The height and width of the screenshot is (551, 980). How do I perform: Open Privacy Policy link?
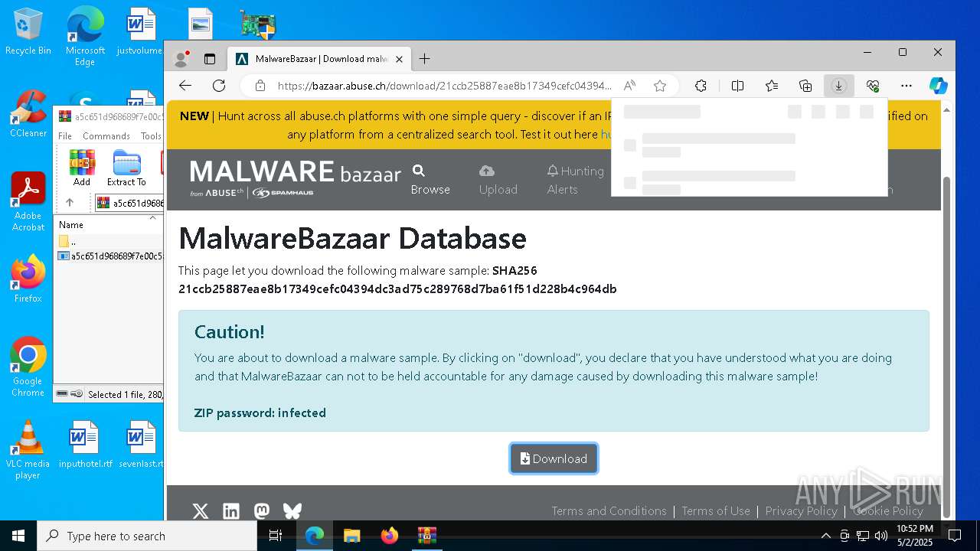pos(801,511)
